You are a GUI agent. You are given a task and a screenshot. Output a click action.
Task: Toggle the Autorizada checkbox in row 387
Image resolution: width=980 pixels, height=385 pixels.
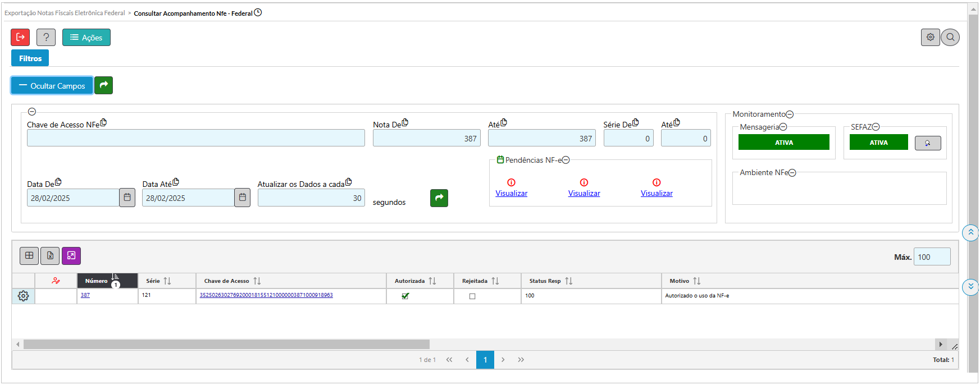(405, 296)
